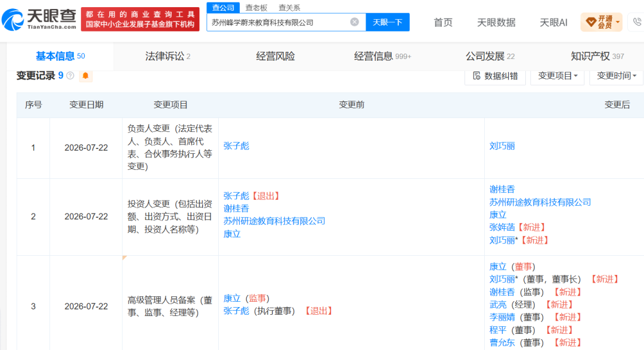Open the 经营信息 tab
The height and width of the screenshot is (350, 644).
[382, 56]
